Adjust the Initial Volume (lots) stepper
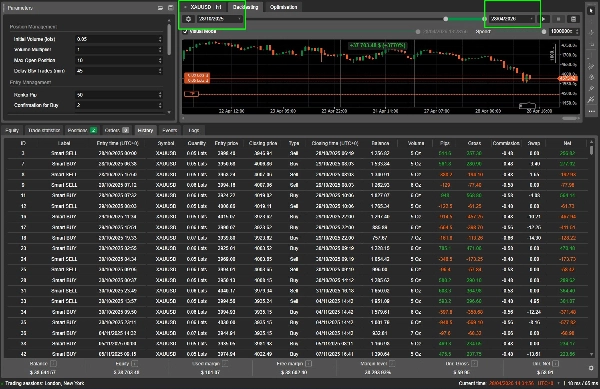This screenshot has width=600, height=389. coord(160,39)
